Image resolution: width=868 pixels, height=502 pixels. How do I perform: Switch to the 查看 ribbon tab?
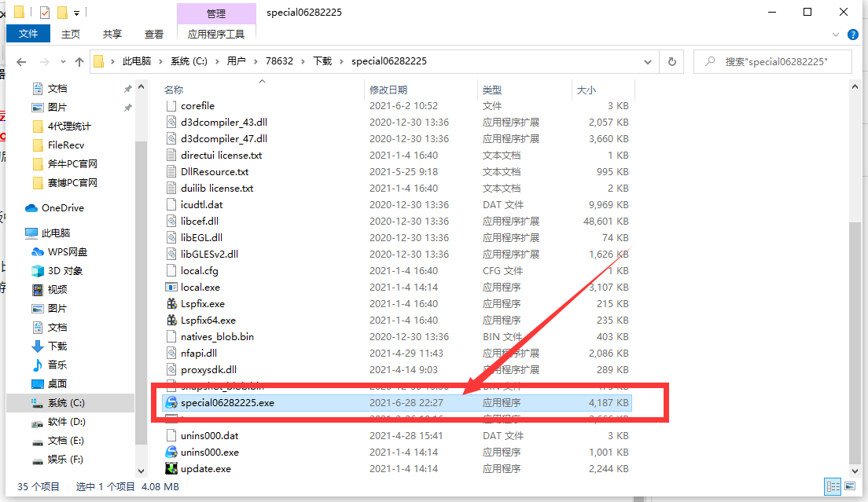click(154, 34)
